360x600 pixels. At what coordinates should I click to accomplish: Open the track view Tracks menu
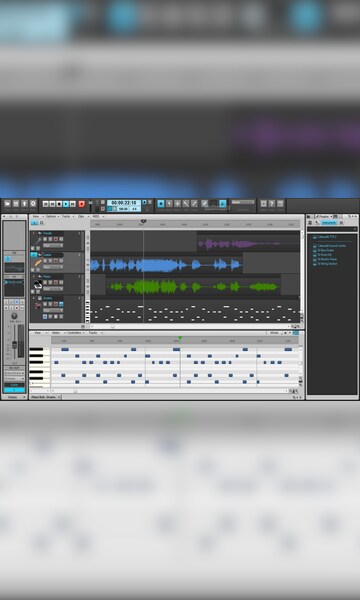pos(67,217)
